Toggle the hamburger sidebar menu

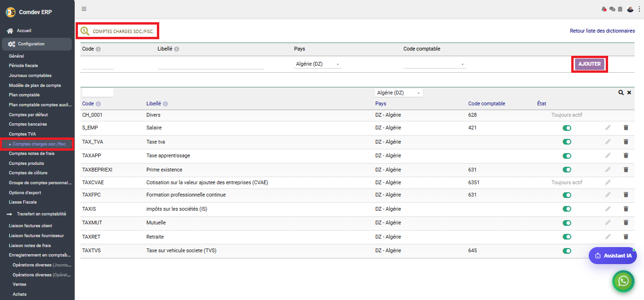(x=84, y=9)
